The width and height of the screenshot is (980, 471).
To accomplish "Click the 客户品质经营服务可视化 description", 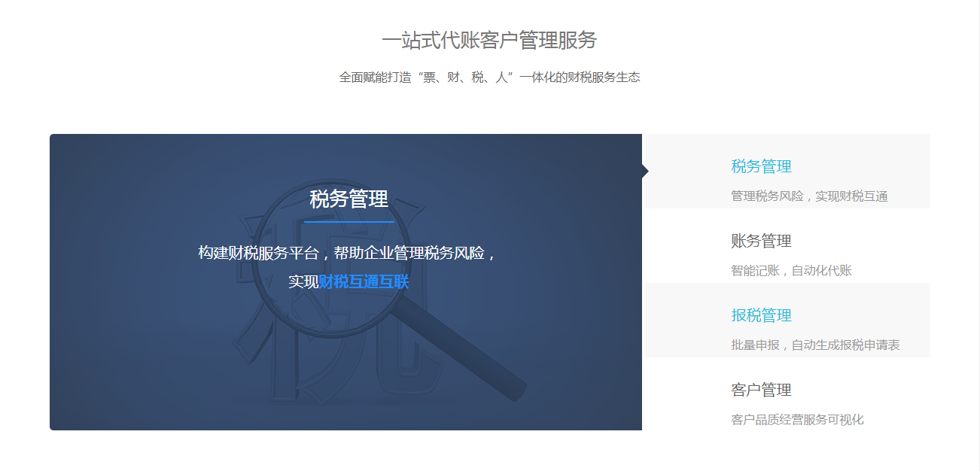I will pos(797,420).
